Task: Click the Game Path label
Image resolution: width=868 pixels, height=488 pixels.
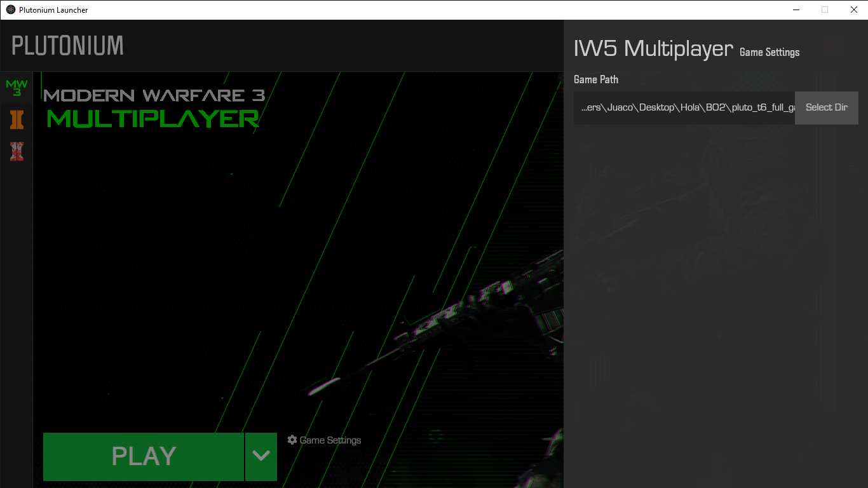Action: (x=596, y=79)
